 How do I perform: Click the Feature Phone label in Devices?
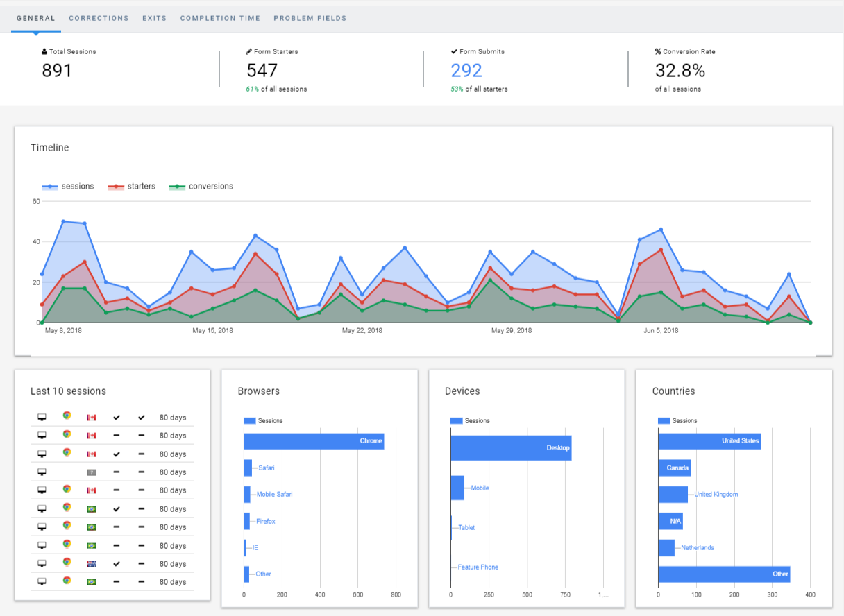(478, 567)
